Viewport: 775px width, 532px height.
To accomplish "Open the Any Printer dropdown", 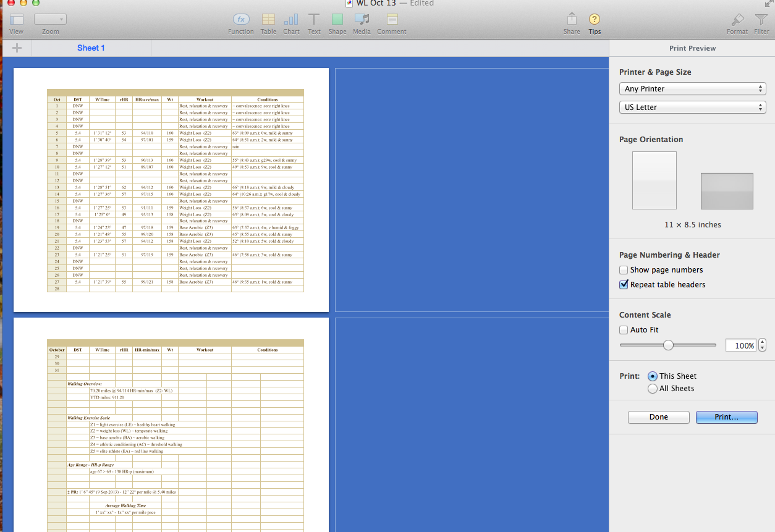I will coord(692,89).
